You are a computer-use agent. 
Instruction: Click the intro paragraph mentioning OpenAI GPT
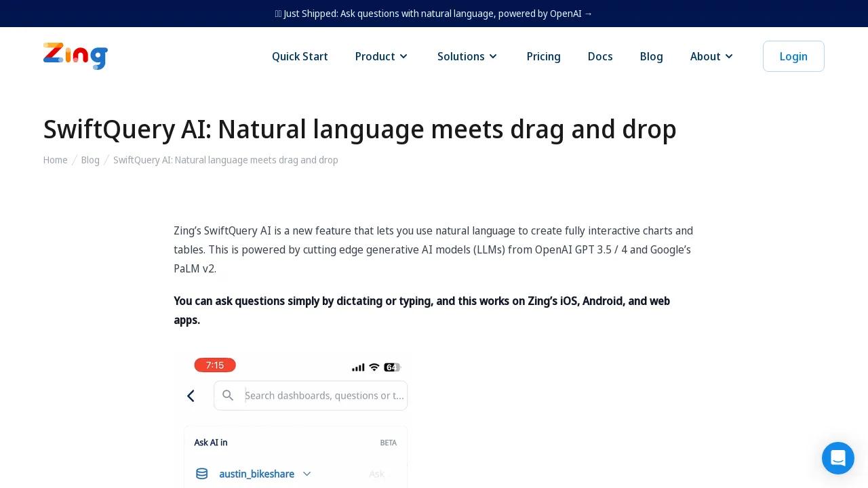433,249
